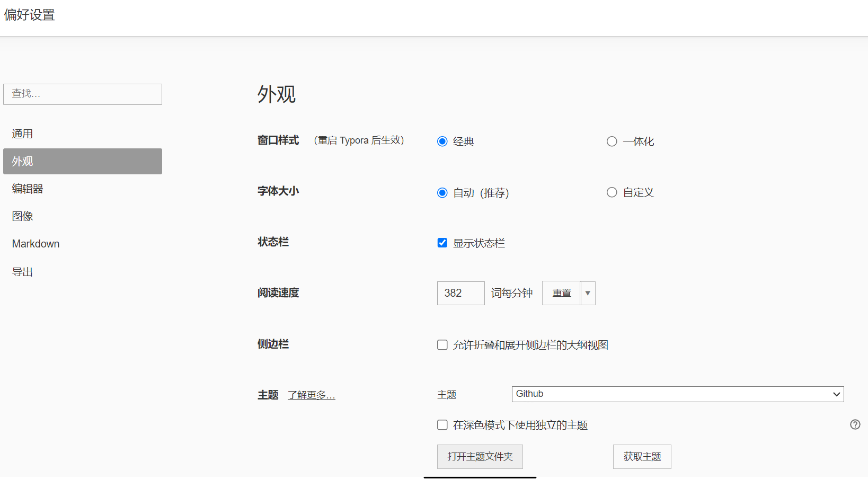The image size is (868, 479).
Task: Open the 通用 settings section
Action: (83, 134)
